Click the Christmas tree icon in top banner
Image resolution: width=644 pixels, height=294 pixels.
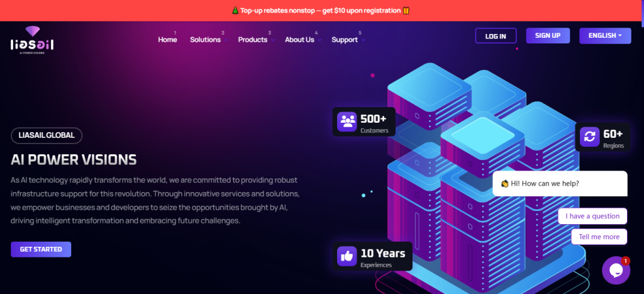235,11
